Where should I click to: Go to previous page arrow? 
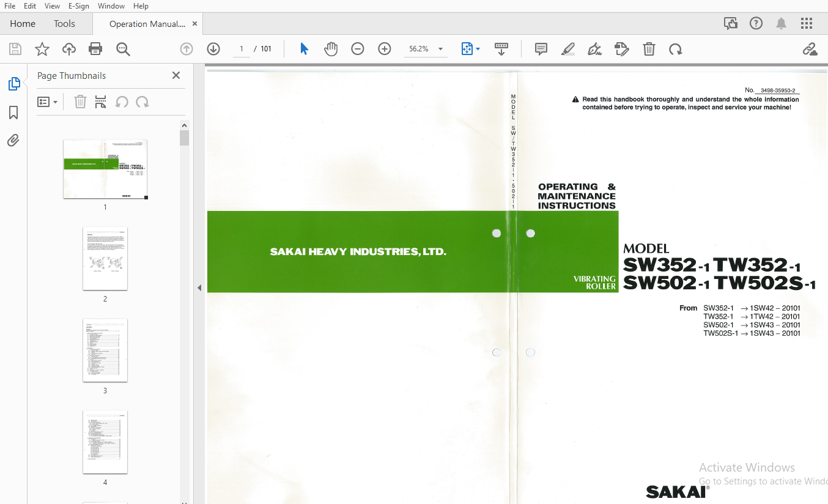click(x=187, y=49)
